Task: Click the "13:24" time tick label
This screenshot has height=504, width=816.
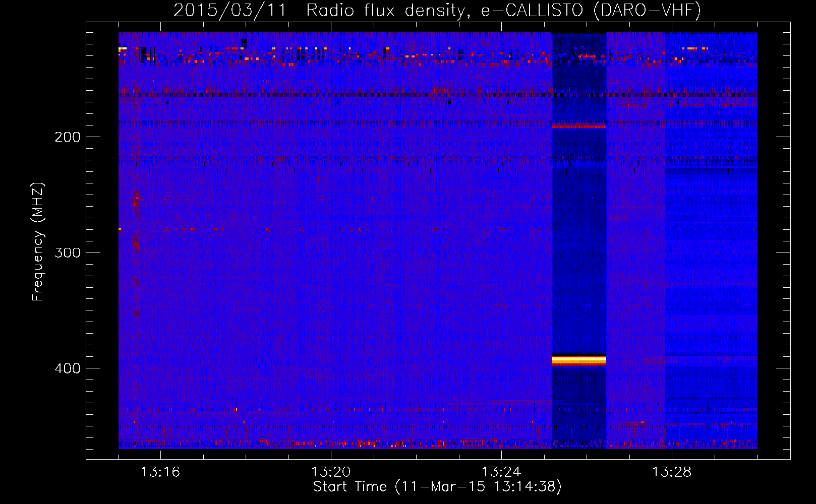Action: [501, 472]
